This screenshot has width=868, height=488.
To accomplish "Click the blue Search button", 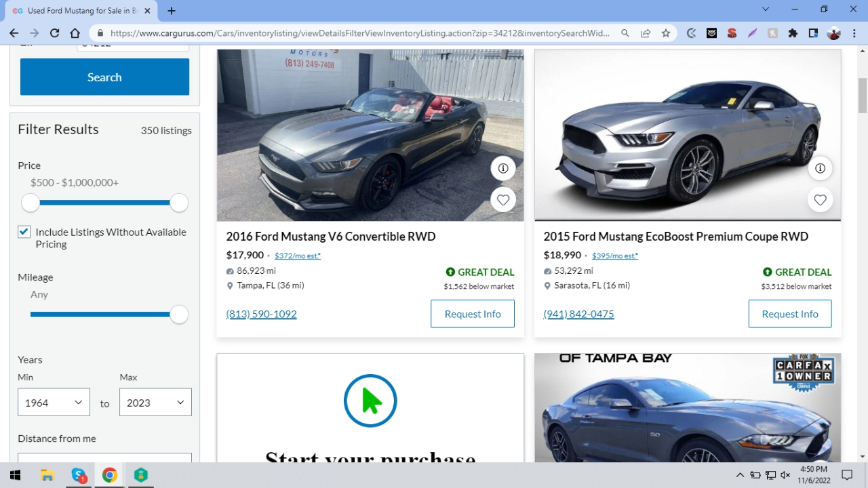I will tap(104, 77).
